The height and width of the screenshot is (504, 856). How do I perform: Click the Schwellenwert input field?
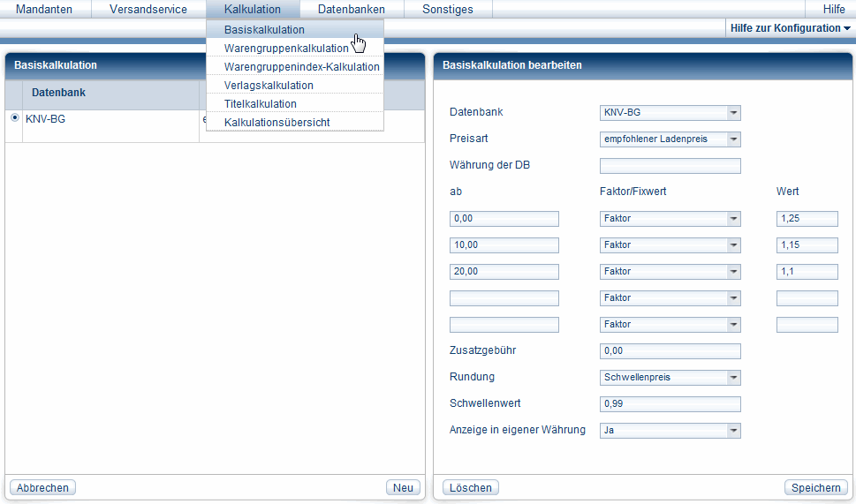[x=670, y=404]
